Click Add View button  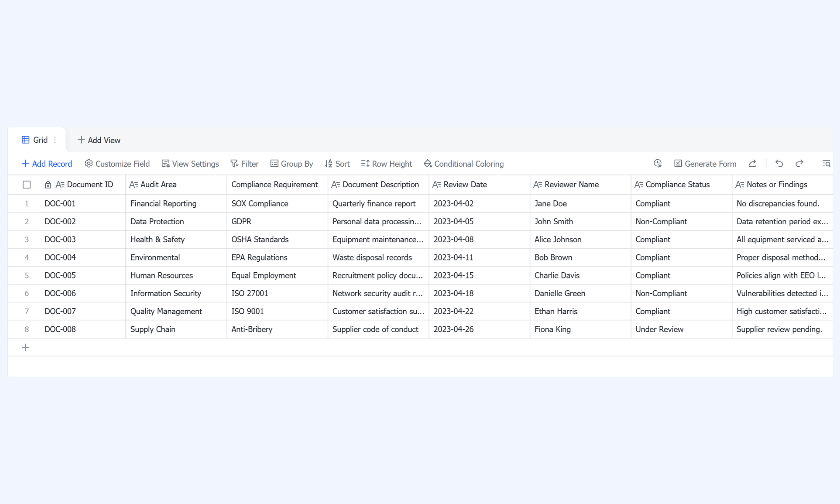[99, 140]
